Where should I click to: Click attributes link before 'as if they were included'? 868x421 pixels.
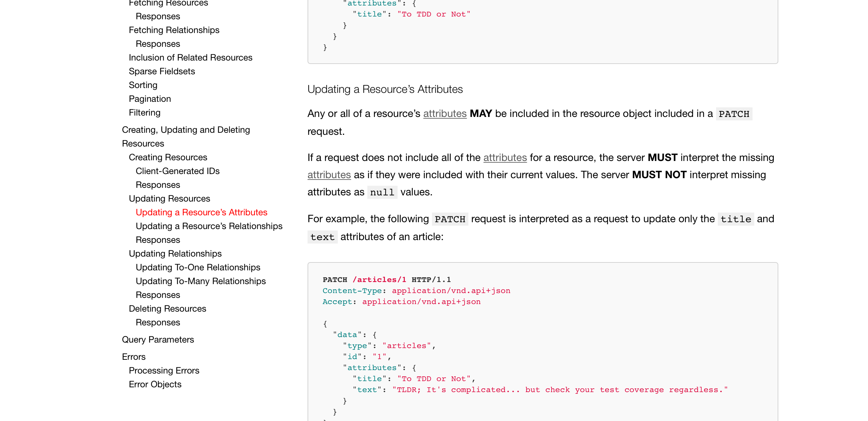329,175
